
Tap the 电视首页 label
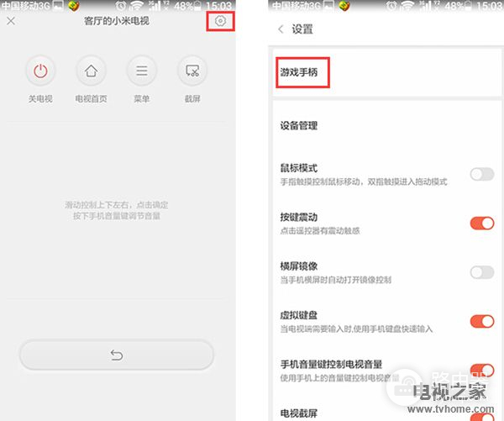click(x=91, y=98)
